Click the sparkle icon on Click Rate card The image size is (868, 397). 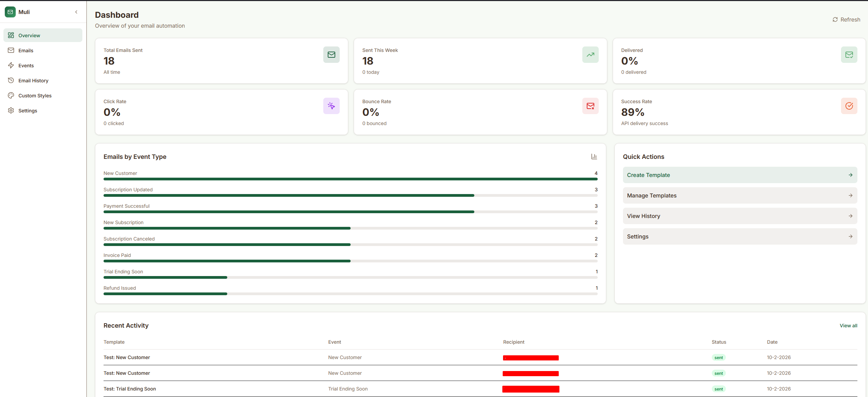(331, 106)
